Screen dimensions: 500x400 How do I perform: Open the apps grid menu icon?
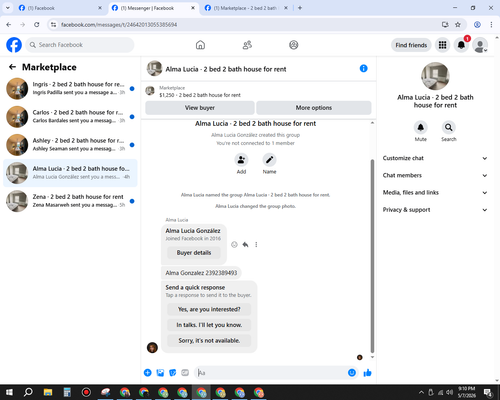click(x=442, y=45)
